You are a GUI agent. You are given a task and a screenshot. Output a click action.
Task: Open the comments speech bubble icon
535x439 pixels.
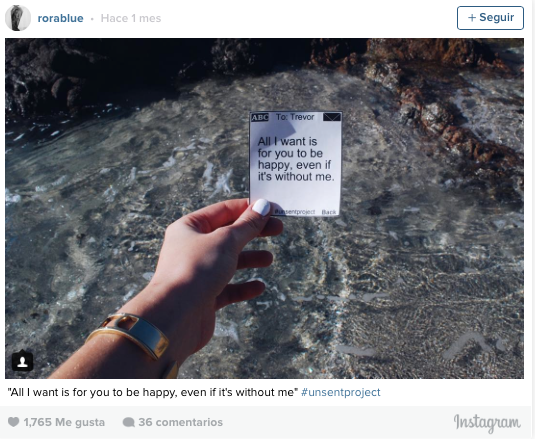pyautogui.click(x=128, y=422)
